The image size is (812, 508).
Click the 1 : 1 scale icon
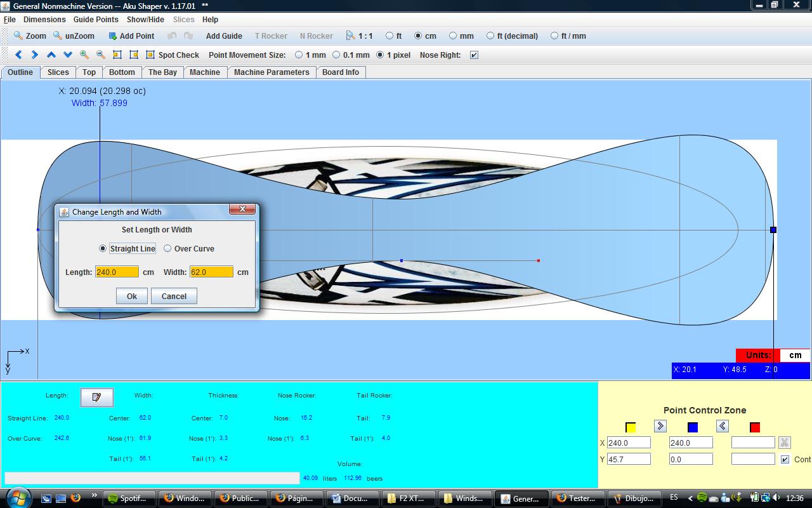coord(360,36)
